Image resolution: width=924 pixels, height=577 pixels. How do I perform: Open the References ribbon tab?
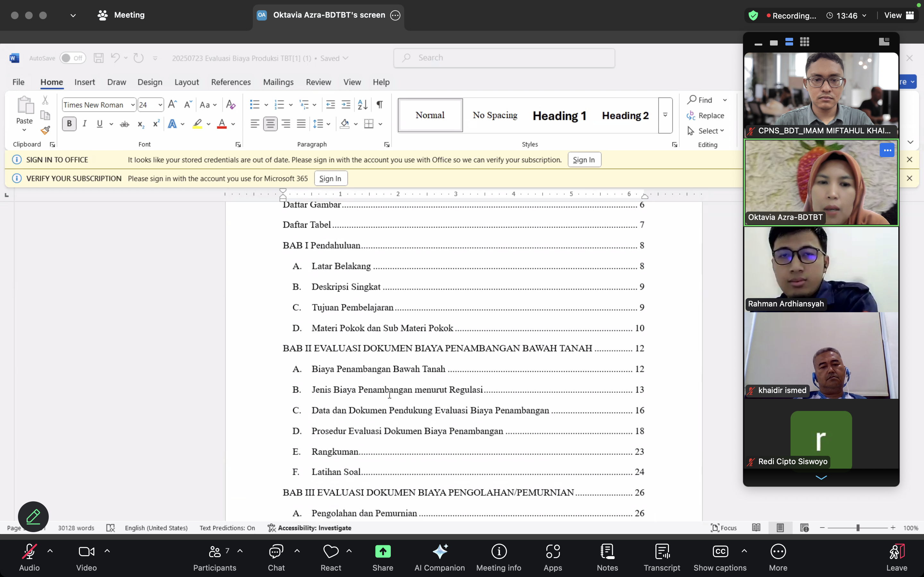pos(231,82)
